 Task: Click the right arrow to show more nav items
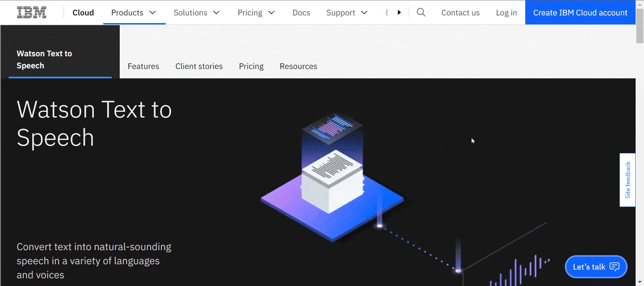[x=399, y=12]
